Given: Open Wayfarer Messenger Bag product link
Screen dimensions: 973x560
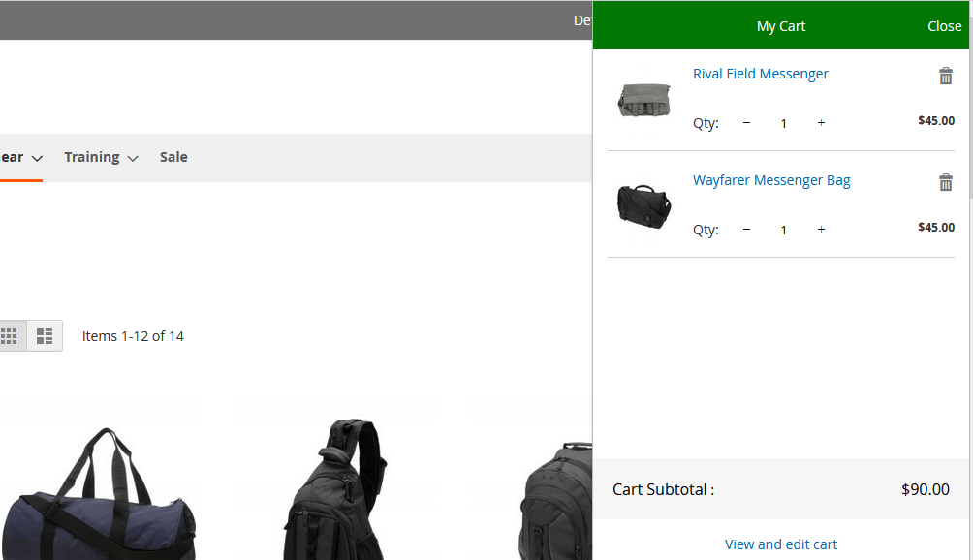Looking at the screenshot, I should [x=771, y=180].
